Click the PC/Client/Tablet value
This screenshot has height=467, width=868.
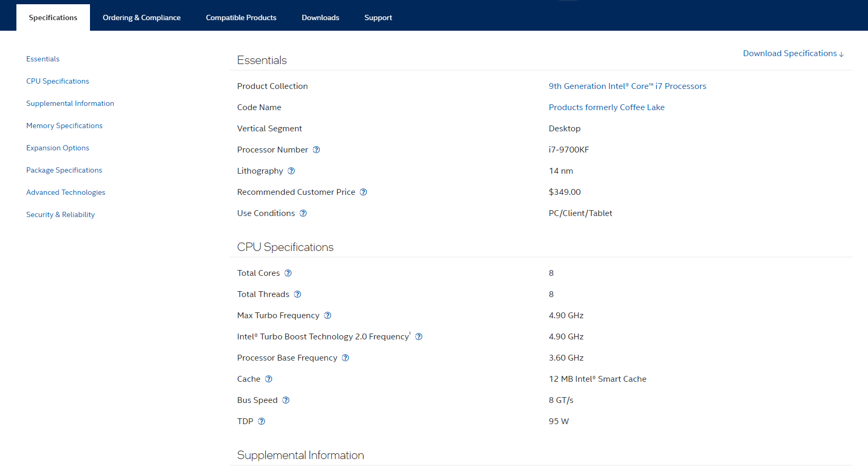coord(581,213)
